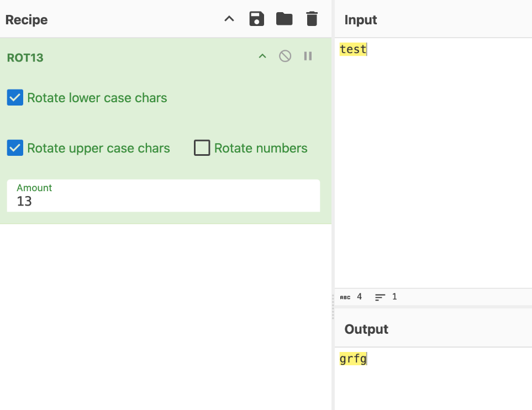Viewport: 532px width, 410px height.
Task: Collapse the Recipe pane chevron
Action: point(229,19)
